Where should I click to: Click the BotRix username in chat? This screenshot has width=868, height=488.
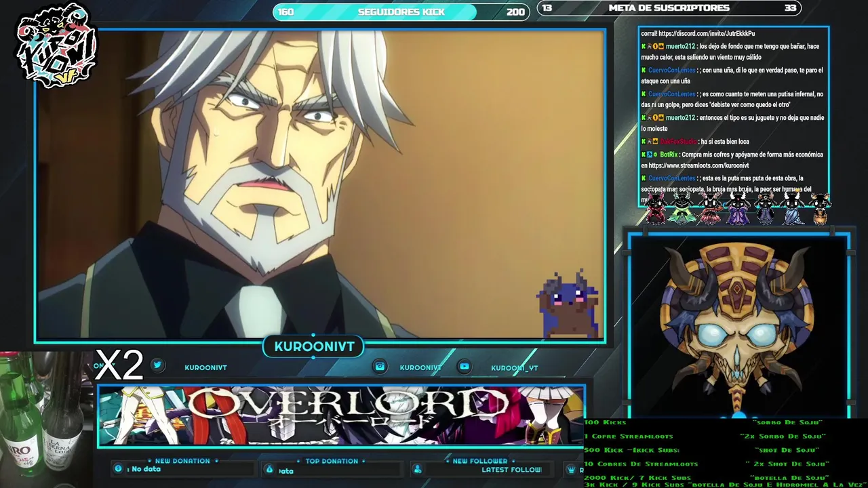[x=669, y=155]
